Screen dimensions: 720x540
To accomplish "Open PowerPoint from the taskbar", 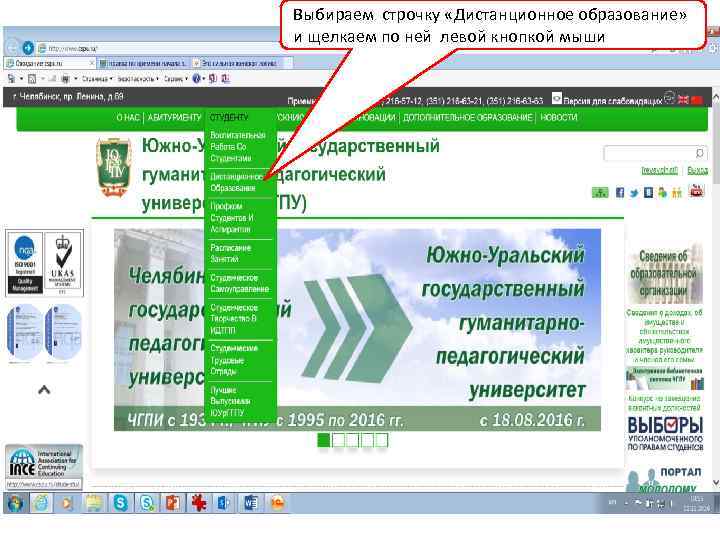I will tap(173, 503).
